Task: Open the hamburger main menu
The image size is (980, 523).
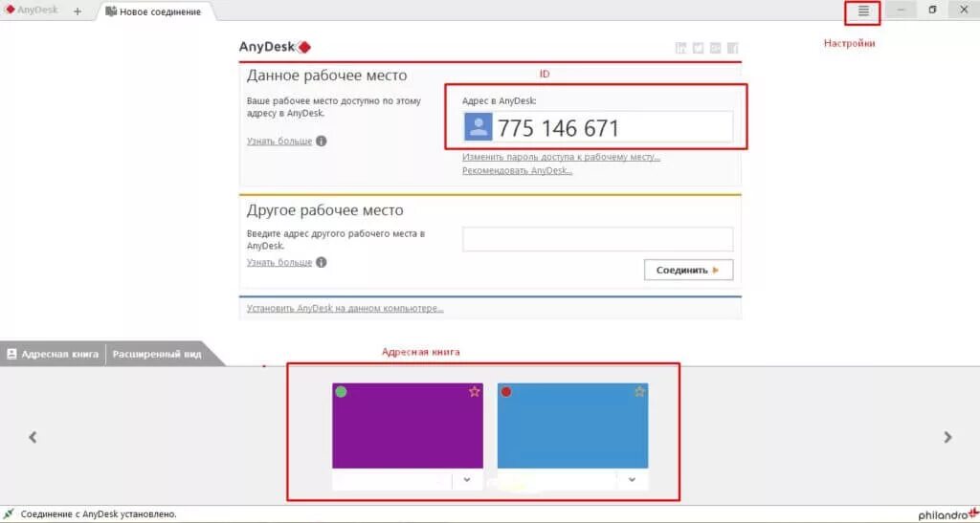Action: pyautogui.click(x=863, y=11)
